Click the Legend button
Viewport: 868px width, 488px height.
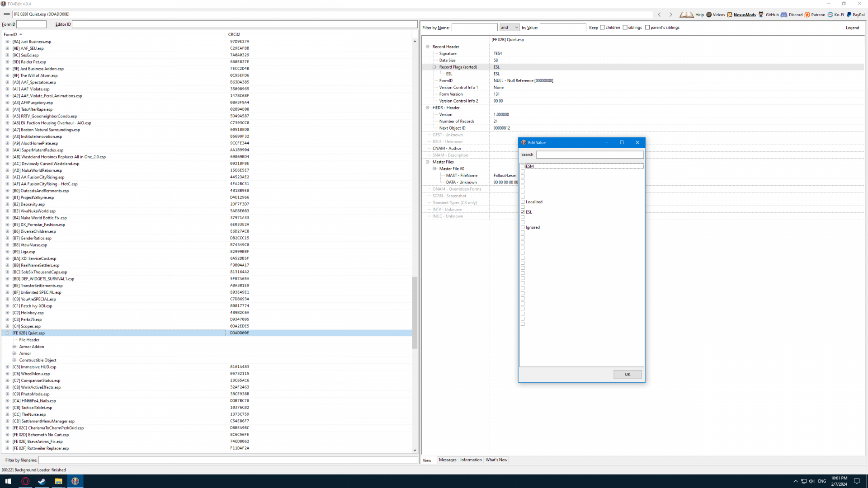click(852, 28)
